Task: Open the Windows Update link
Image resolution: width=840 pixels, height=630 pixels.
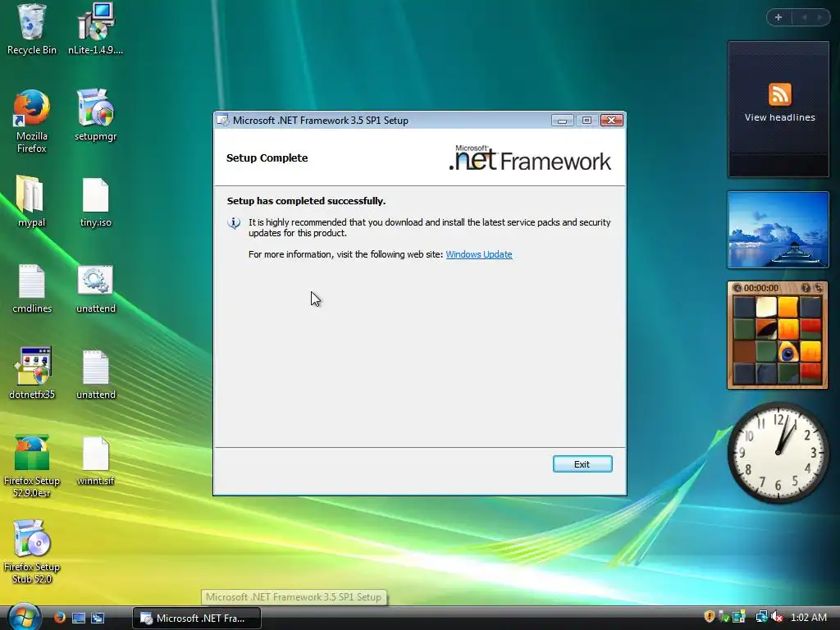Action: (478, 254)
